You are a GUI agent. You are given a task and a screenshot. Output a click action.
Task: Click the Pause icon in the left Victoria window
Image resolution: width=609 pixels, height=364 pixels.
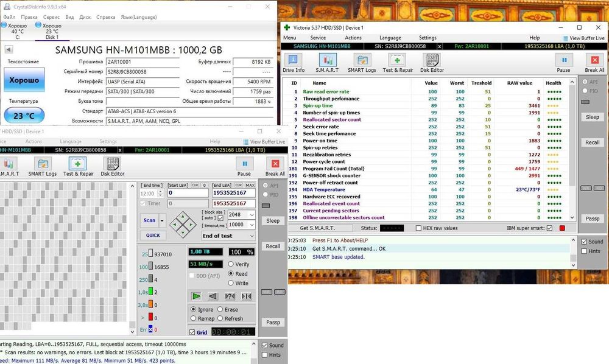244,167
